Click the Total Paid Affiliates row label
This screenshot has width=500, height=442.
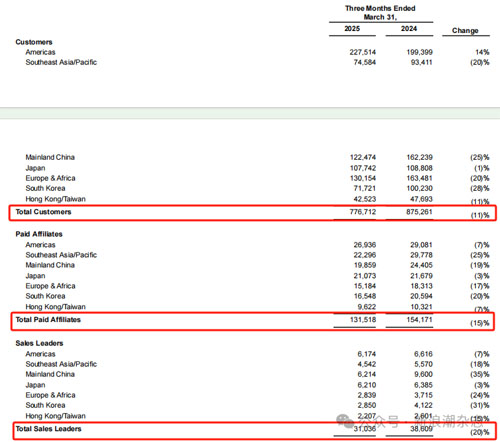point(48,320)
